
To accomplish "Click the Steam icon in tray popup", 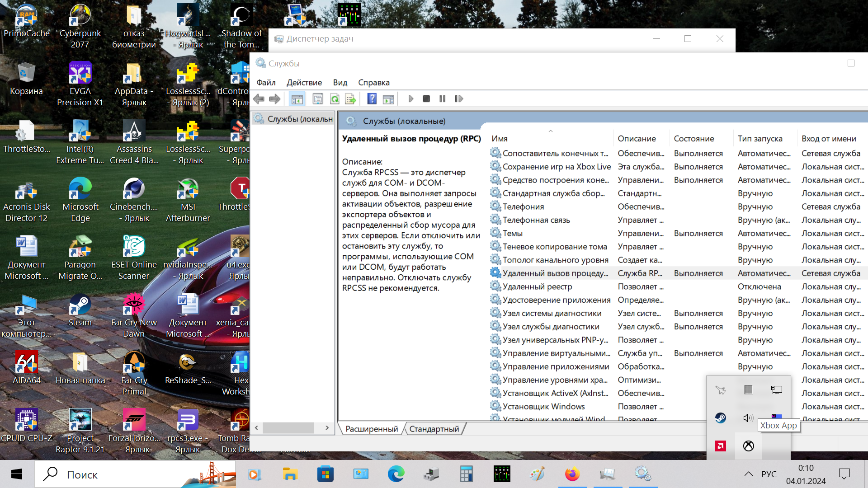I will point(721,418).
